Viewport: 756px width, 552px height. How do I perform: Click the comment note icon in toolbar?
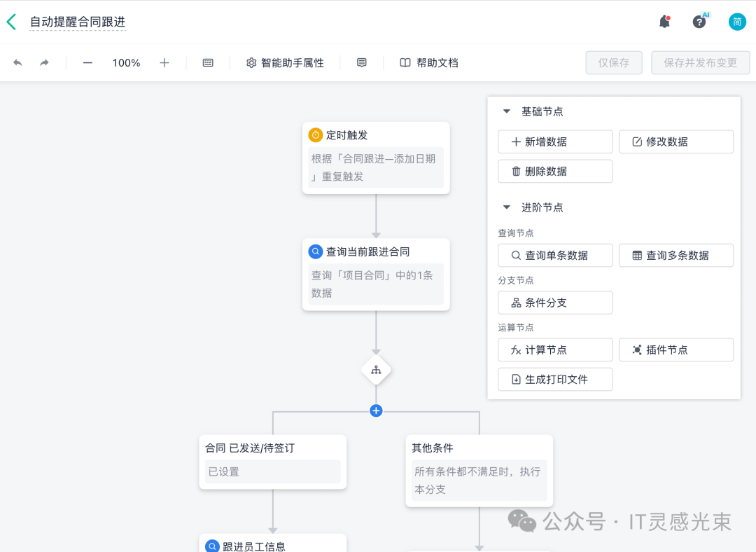point(362,63)
